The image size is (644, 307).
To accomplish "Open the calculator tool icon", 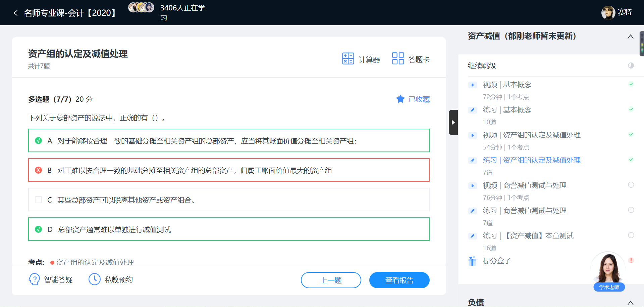I will [348, 58].
